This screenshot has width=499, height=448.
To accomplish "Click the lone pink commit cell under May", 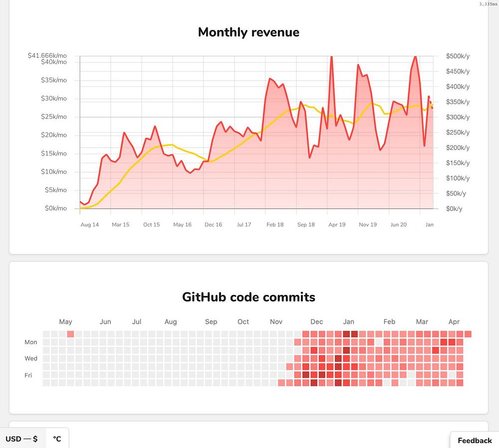I will [70, 334].
